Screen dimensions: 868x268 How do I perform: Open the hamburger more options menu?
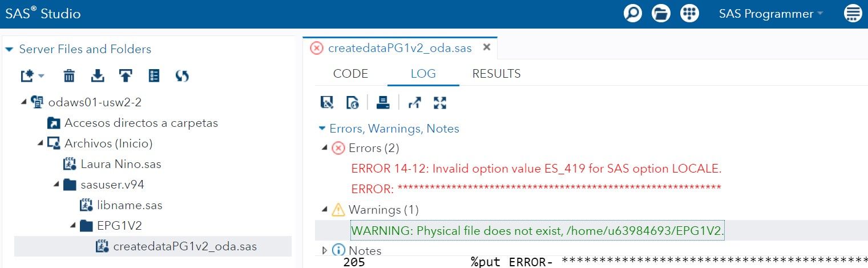[x=853, y=14]
